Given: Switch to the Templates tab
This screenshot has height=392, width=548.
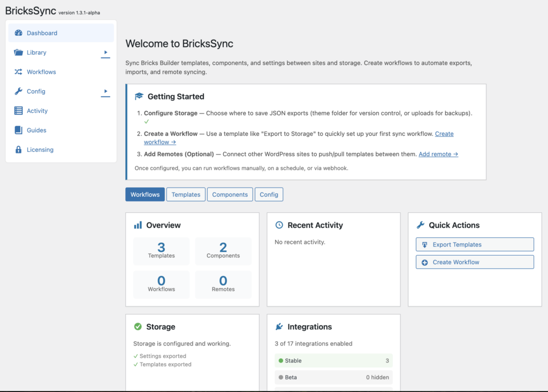Looking at the screenshot, I should 186,195.
